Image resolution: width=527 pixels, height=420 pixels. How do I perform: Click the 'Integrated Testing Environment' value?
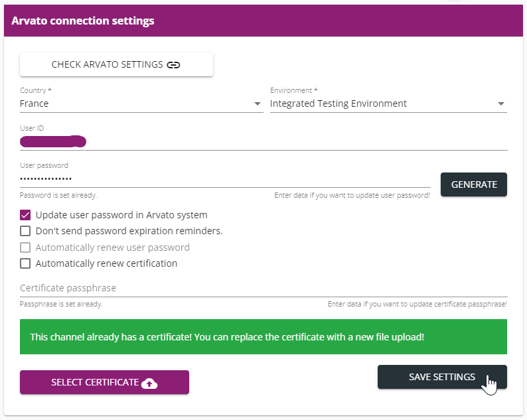click(338, 104)
